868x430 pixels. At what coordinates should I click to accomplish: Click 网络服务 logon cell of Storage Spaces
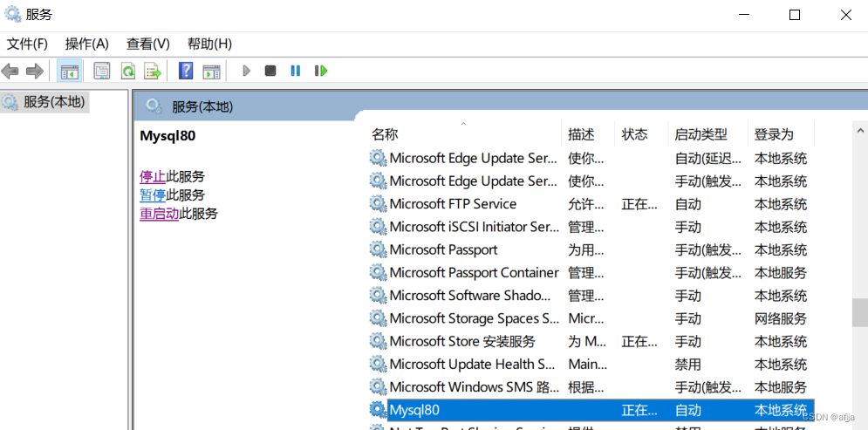781,318
